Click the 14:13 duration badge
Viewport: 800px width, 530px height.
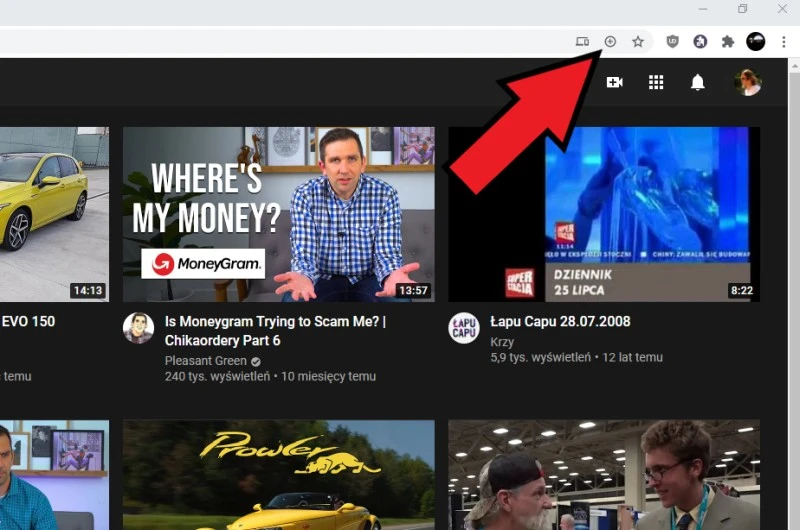(88, 290)
